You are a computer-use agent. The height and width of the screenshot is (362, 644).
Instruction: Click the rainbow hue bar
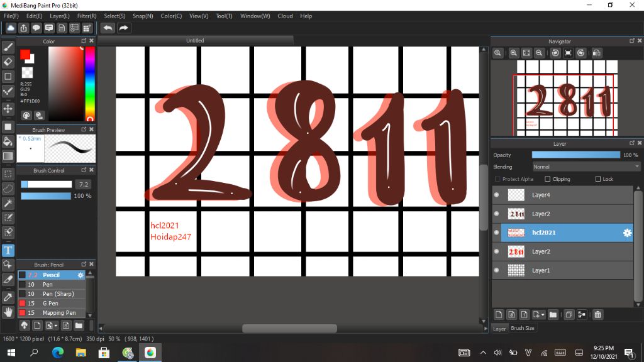pos(90,84)
